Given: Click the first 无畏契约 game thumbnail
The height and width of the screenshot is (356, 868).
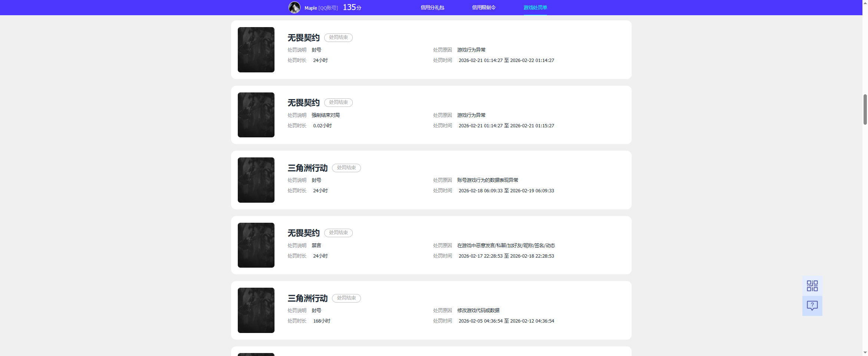Looking at the screenshot, I should (x=256, y=50).
